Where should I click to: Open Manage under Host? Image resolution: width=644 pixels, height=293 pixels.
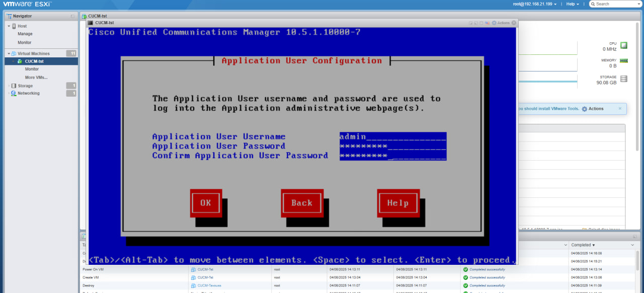[x=25, y=34]
